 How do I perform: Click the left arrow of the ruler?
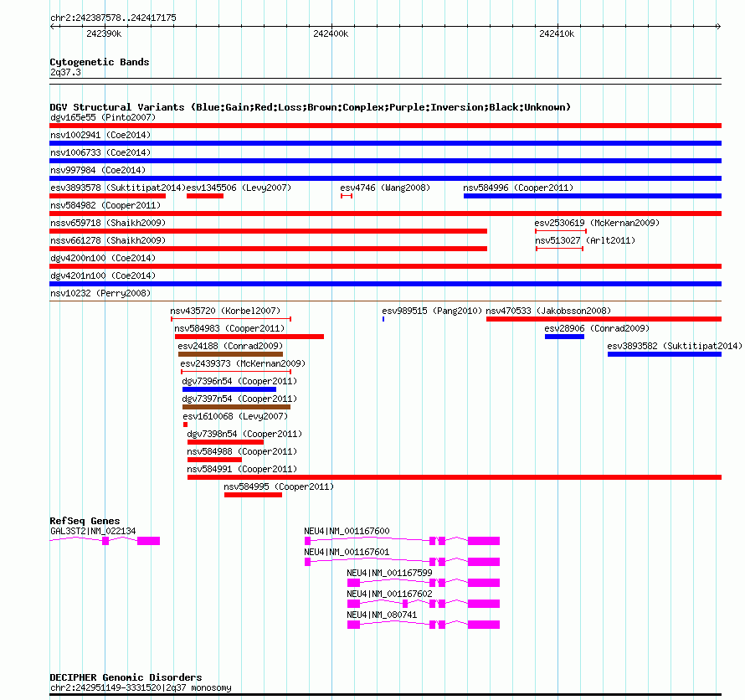click(52, 27)
